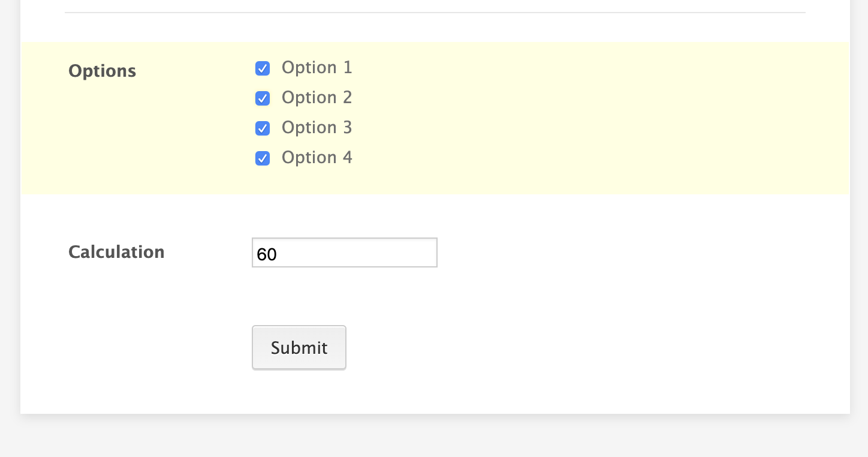Viewport: 868px width, 457px height.
Task: Click the value 60 in Calculation box
Action: (267, 255)
